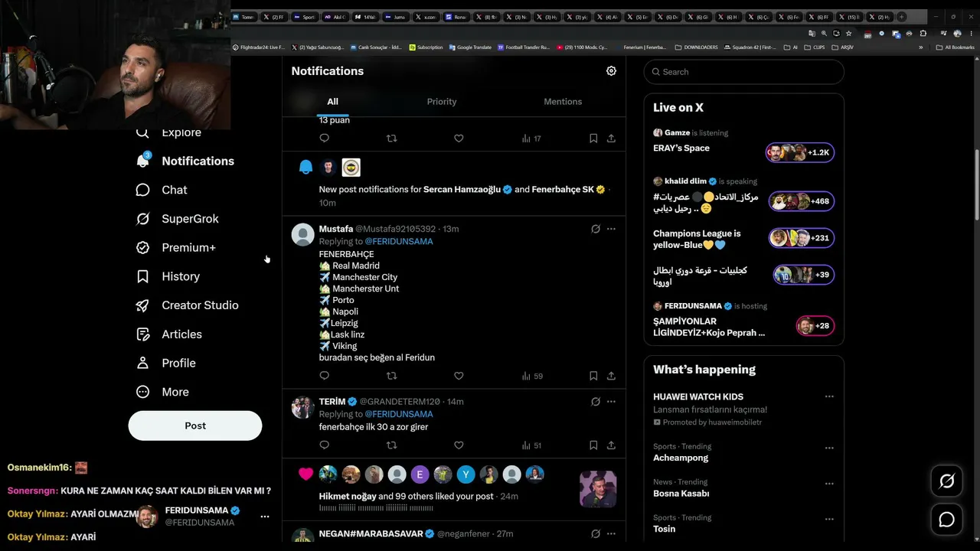Open FERIDUNSAMA account switcher menu
The width and height of the screenshot is (980, 551).
265,517
